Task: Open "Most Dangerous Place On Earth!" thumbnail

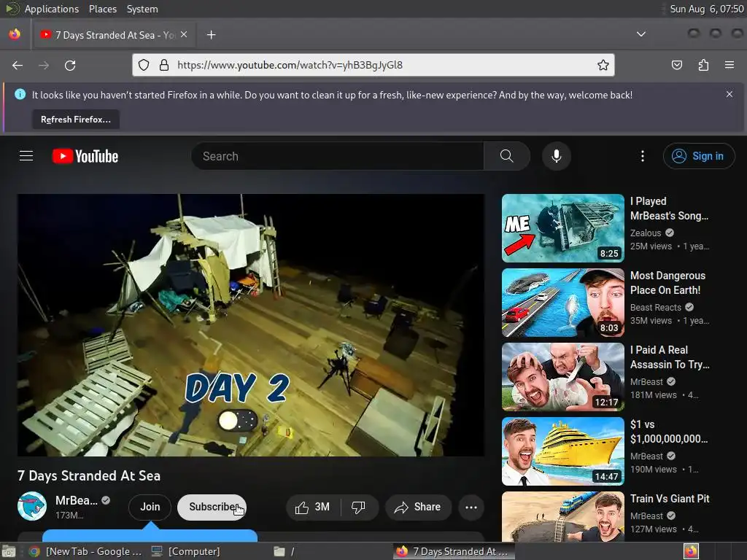Action: (562, 303)
